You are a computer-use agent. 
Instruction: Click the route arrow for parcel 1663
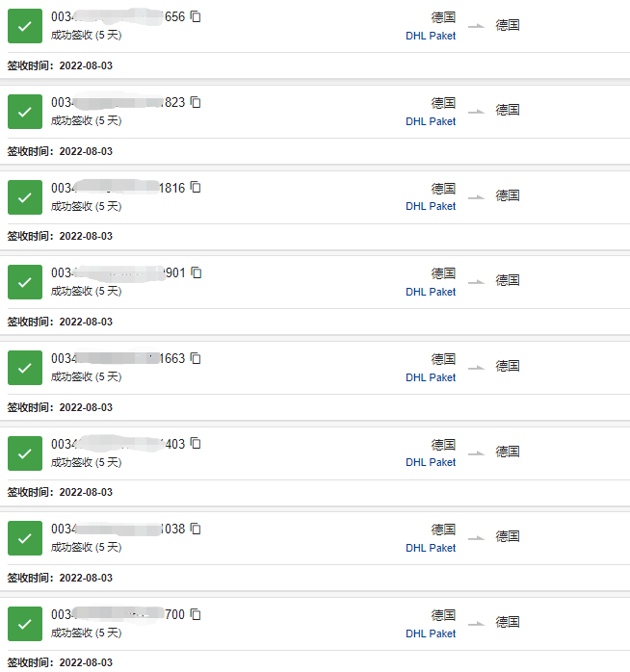pos(476,368)
